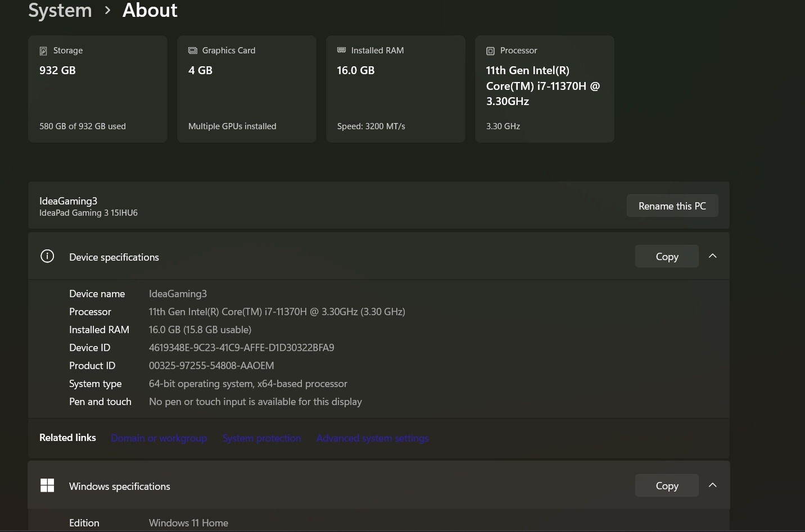Click Edition value Windows 11 Home

pos(188,523)
